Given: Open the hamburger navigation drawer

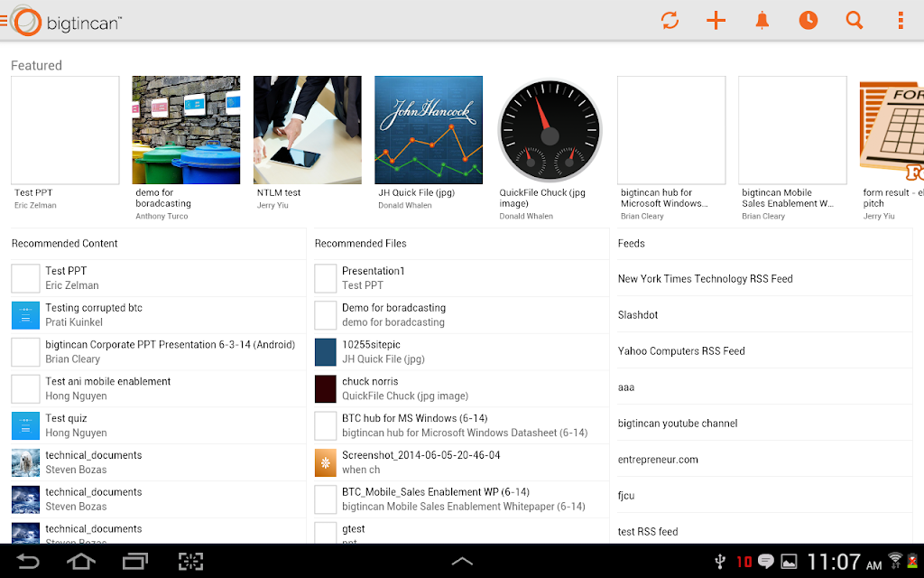Looking at the screenshot, I should pos(4,22).
